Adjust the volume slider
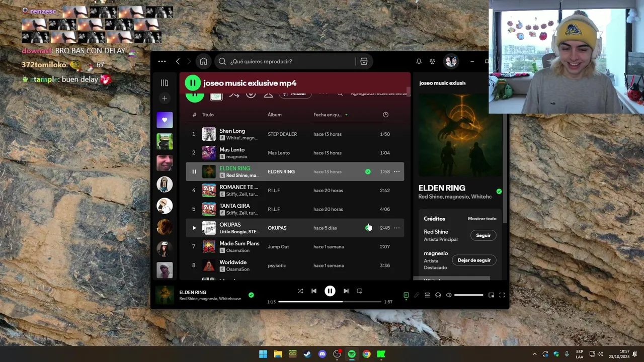Viewport: 644px width, 362px height. (x=469, y=295)
